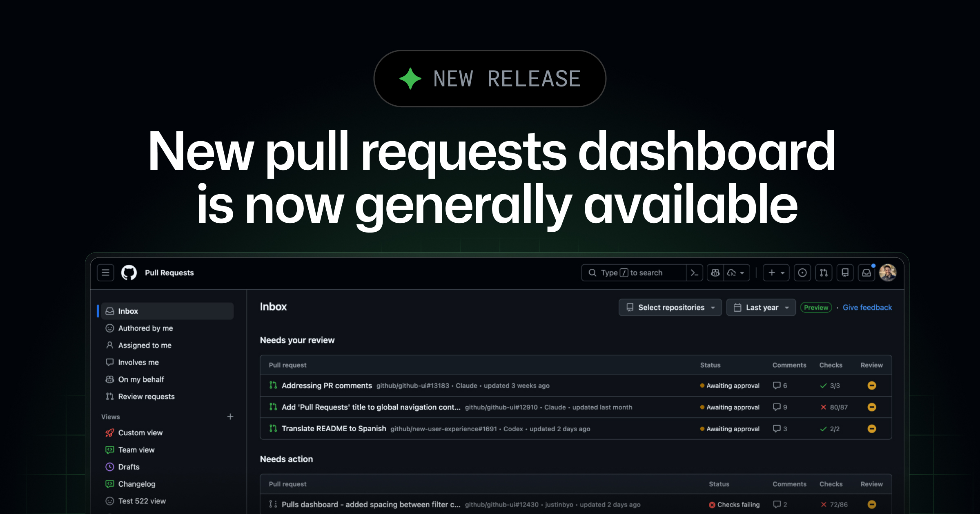
Task: Click the passing 3/3 checks indicator
Action: tap(830, 385)
